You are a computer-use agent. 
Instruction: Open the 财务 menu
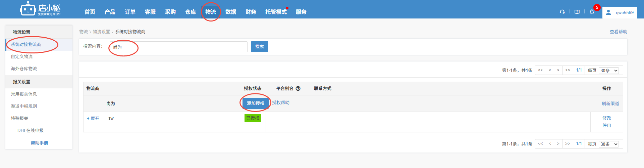[251, 12]
